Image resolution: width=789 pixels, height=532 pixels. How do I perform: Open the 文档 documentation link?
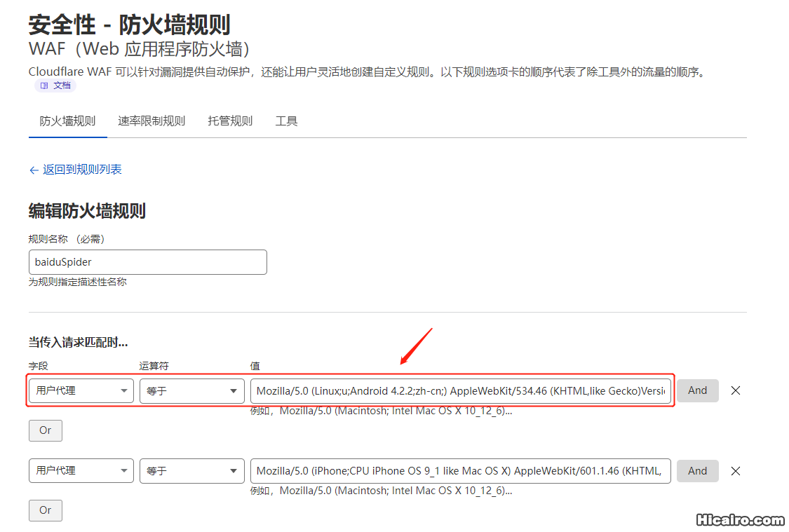tap(55, 86)
